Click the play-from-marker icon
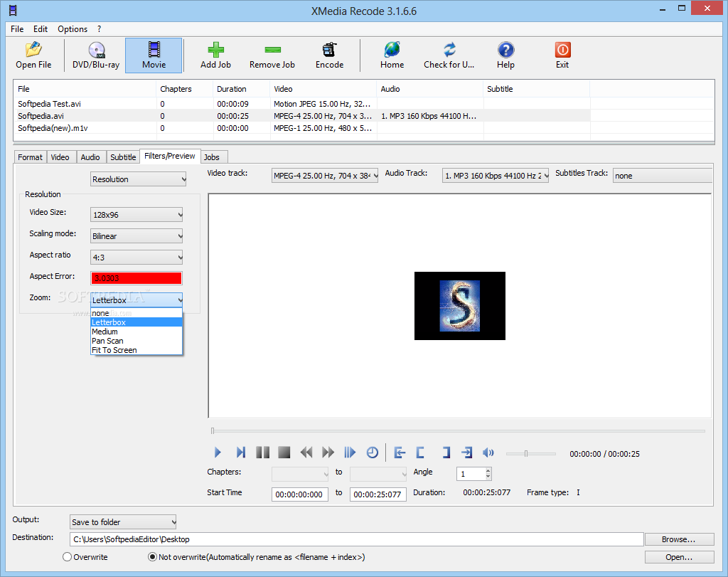The height and width of the screenshot is (577, 728). (x=350, y=452)
